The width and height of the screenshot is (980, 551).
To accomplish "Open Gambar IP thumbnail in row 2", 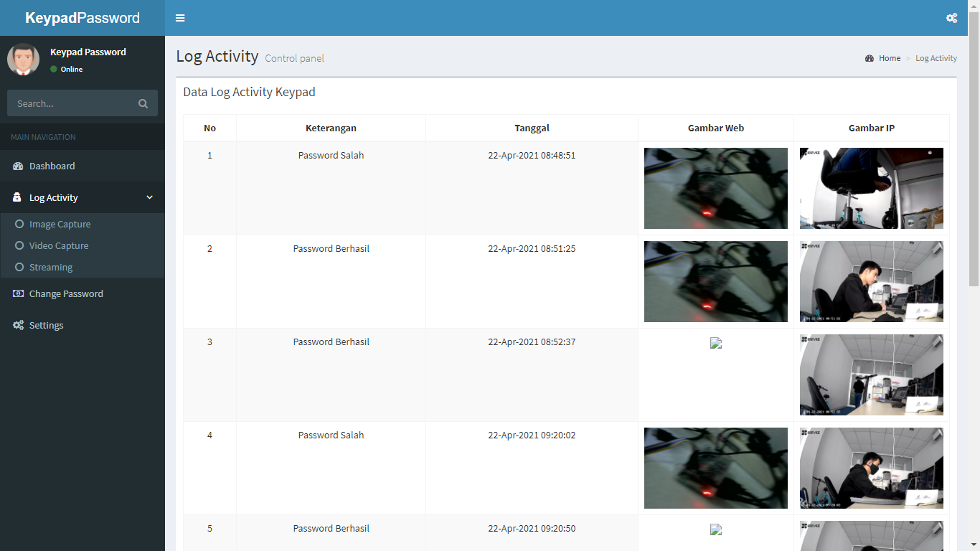I will (871, 281).
